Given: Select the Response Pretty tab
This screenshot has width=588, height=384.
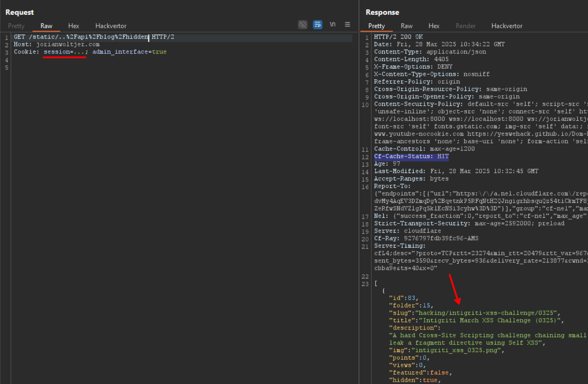Looking at the screenshot, I should tap(377, 26).
